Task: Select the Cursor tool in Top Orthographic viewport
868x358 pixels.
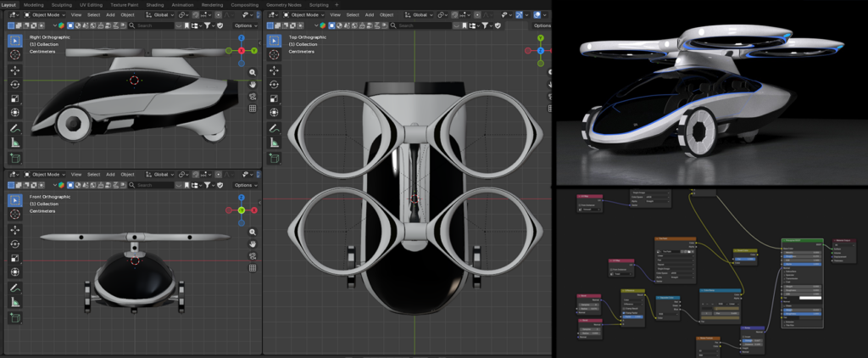Action: 275,54
